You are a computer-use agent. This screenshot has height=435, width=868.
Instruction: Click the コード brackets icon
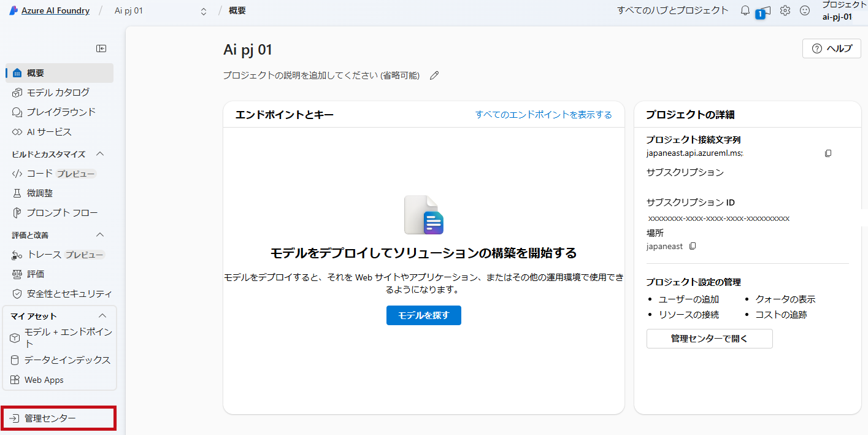pyautogui.click(x=17, y=174)
